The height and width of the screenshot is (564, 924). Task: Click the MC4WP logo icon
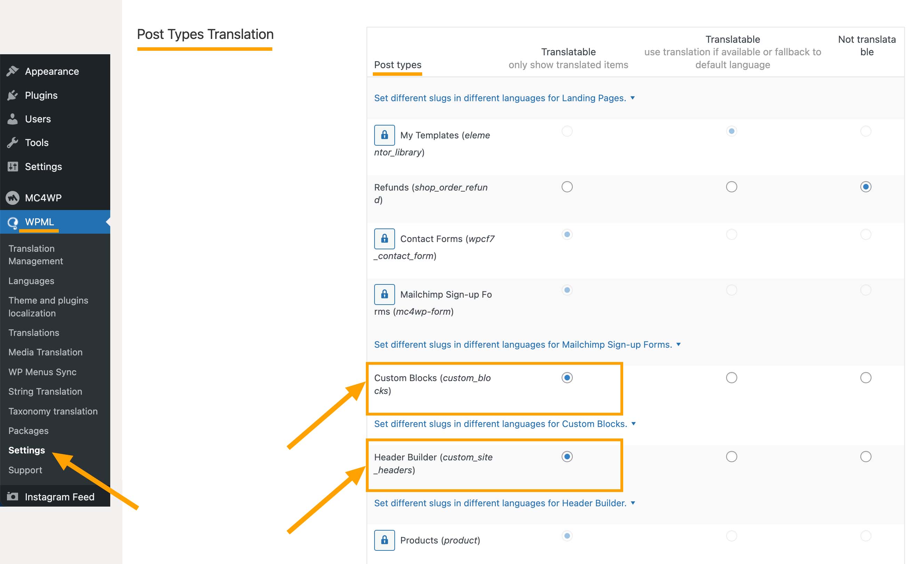pos(13,198)
